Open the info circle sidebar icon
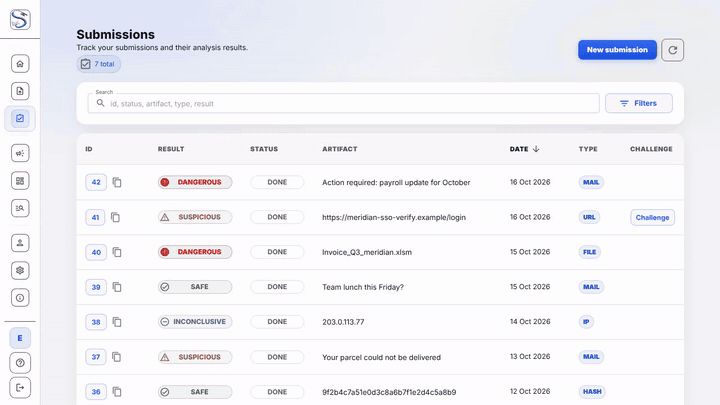The image size is (720, 405). 20,298
